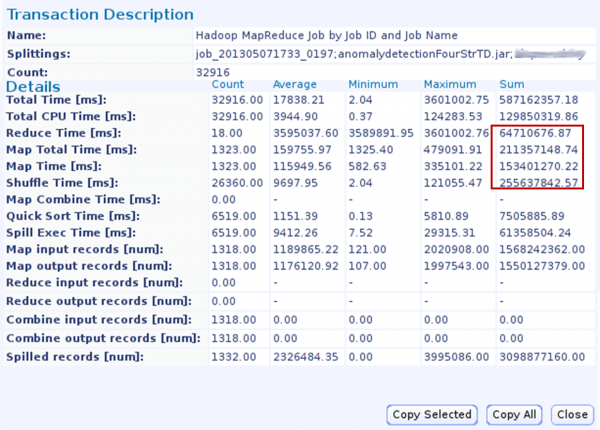
Task: Select Reduce Time average 3595037.60
Action: tap(306, 133)
